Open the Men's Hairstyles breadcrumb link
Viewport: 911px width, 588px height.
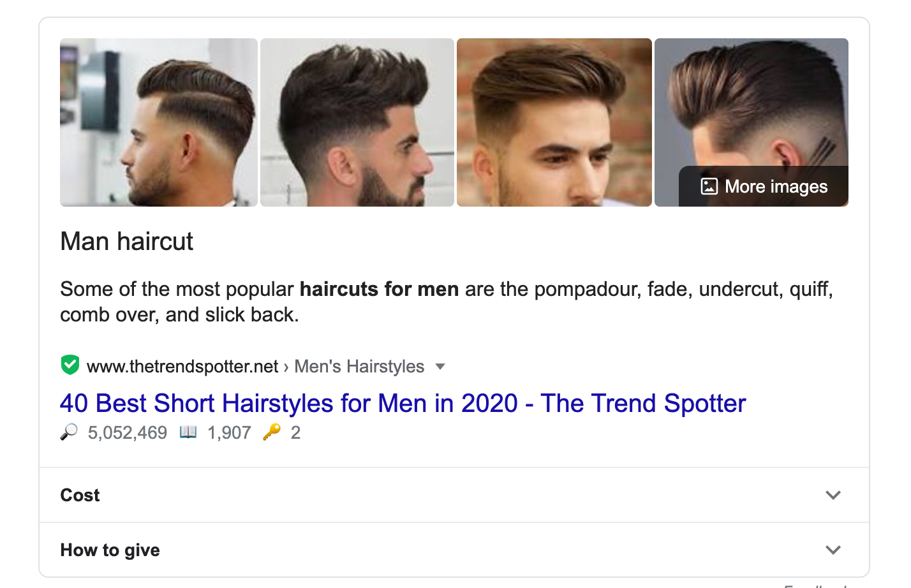[x=359, y=366]
